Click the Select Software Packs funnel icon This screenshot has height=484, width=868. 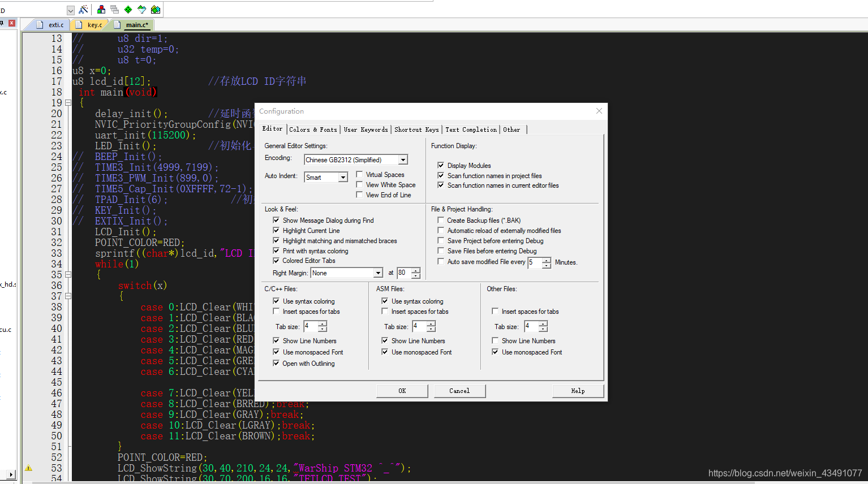point(142,10)
